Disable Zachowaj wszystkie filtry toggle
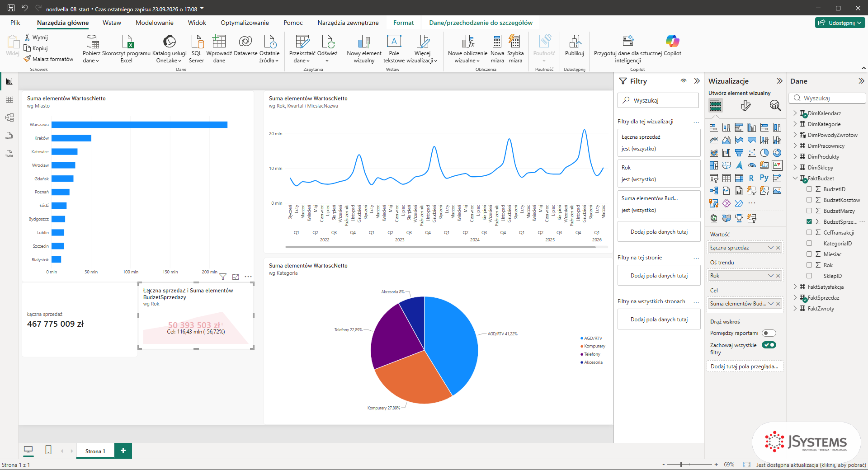 coord(769,345)
